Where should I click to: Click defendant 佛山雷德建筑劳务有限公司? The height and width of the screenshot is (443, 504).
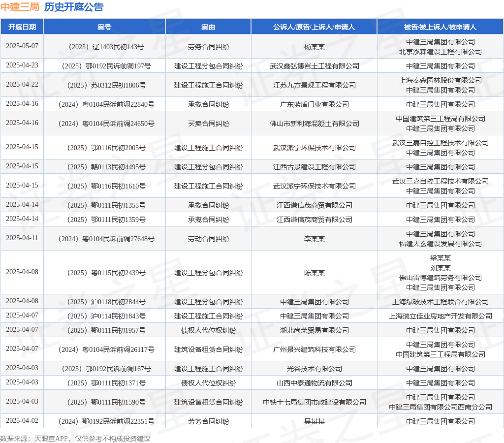(440, 278)
